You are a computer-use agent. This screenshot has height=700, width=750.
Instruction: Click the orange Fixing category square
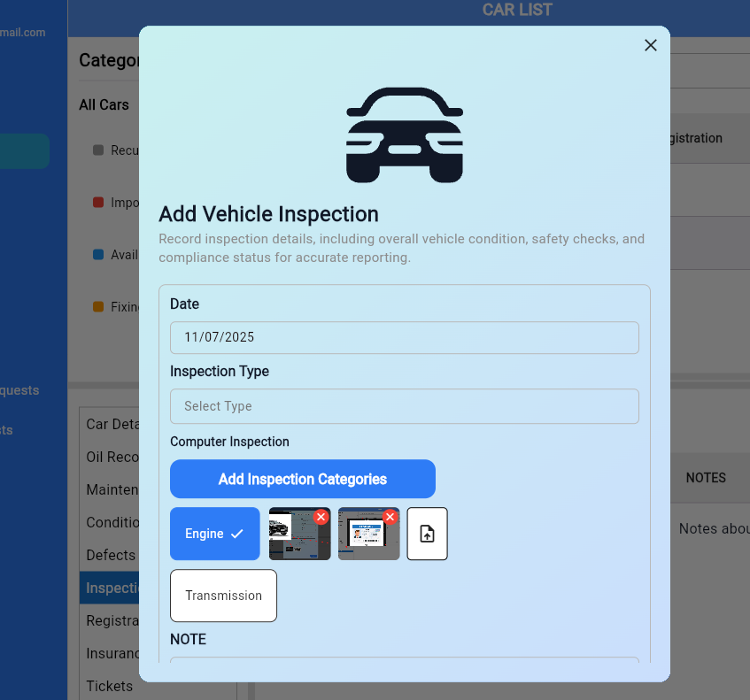(98, 307)
